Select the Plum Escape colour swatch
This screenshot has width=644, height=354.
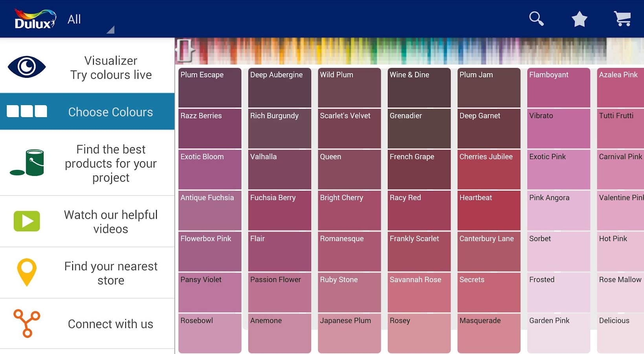209,87
